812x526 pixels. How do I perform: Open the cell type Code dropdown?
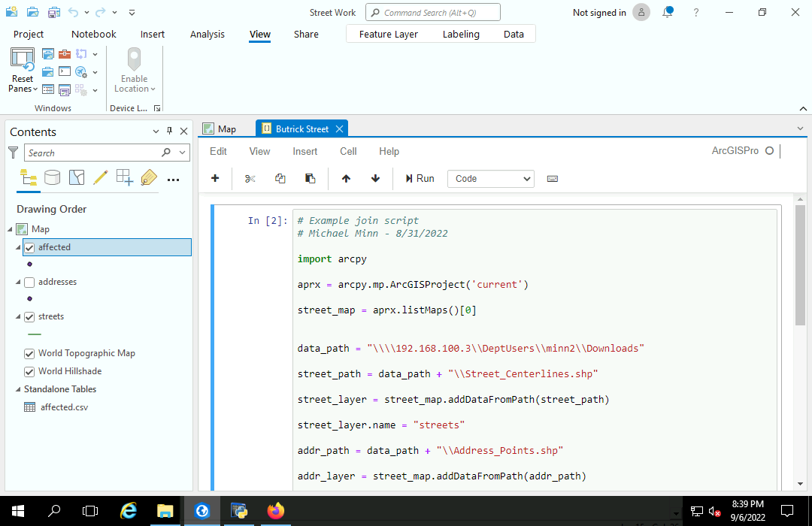coord(490,178)
